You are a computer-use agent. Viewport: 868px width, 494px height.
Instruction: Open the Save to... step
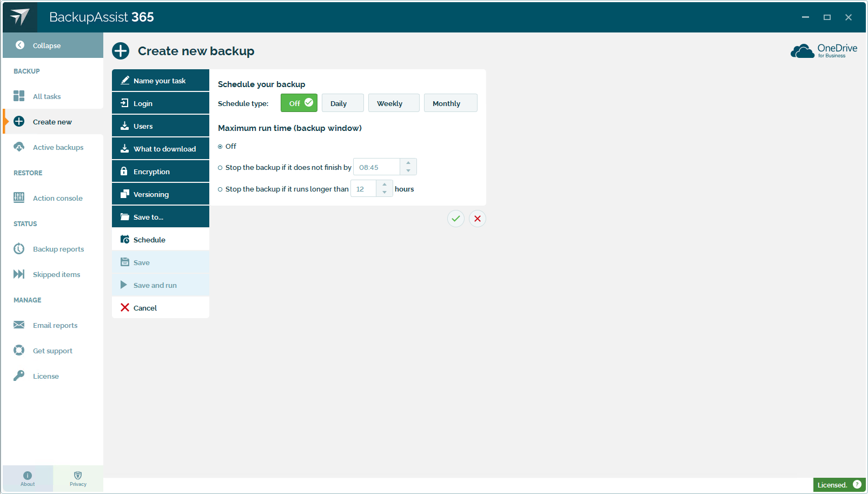pos(161,216)
